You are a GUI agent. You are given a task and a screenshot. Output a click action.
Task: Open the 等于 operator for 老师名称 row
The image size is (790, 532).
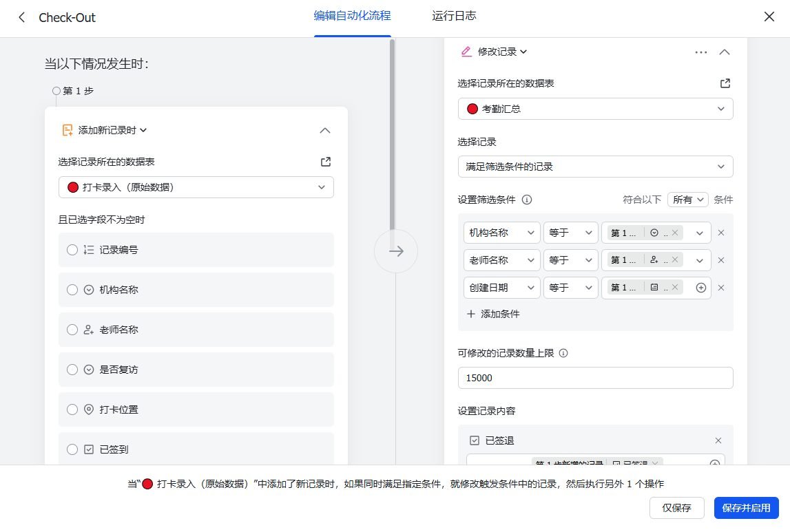click(x=570, y=260)
